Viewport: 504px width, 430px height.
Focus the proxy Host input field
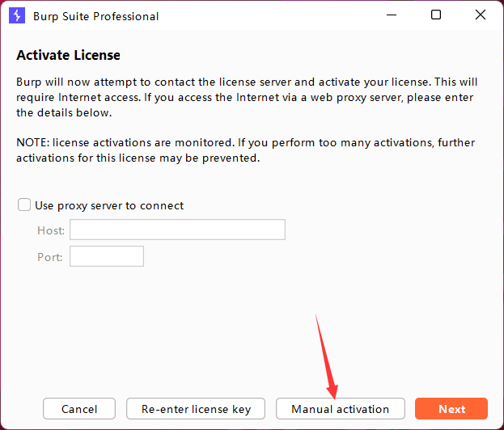tap(177, 230)
